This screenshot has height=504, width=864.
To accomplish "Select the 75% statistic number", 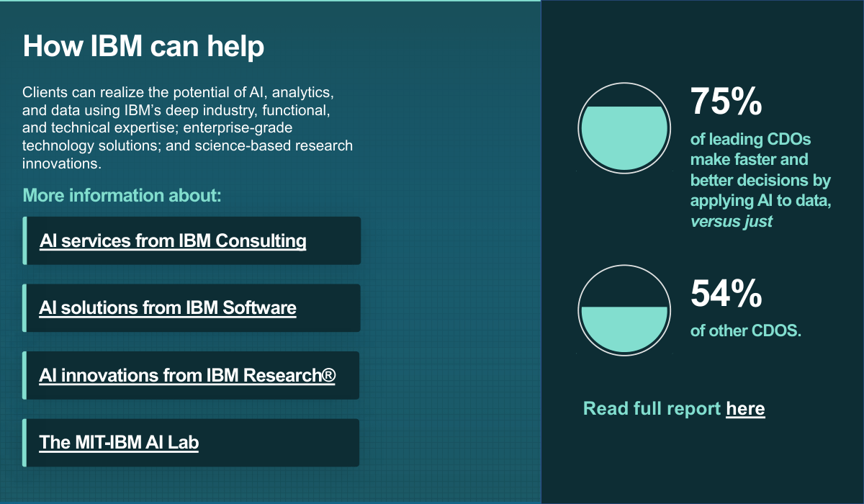I will click(726, 102).
